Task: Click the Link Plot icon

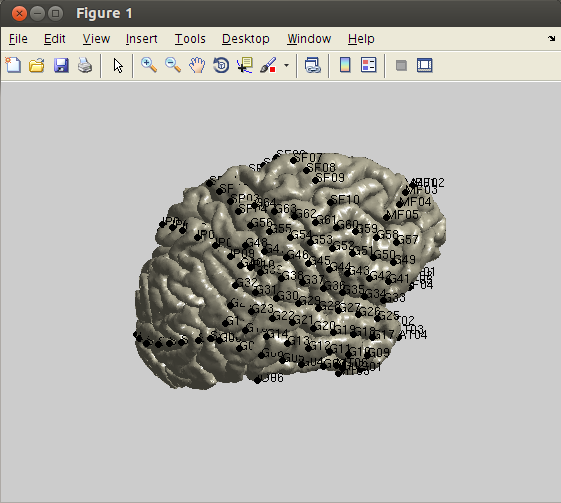Action: click(313, 65)
